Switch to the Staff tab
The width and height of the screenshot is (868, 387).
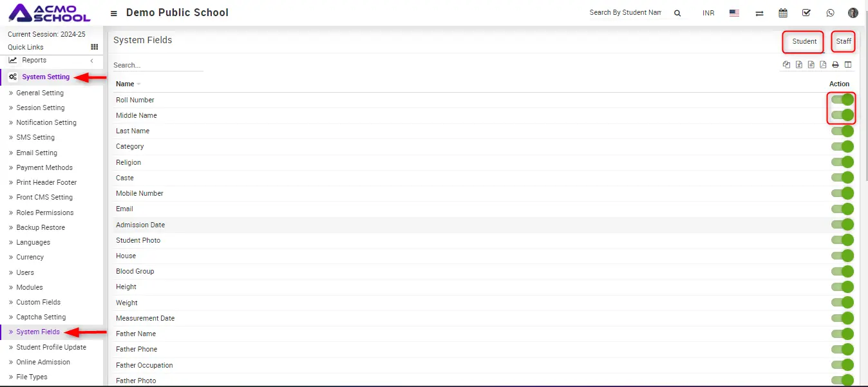844,41
